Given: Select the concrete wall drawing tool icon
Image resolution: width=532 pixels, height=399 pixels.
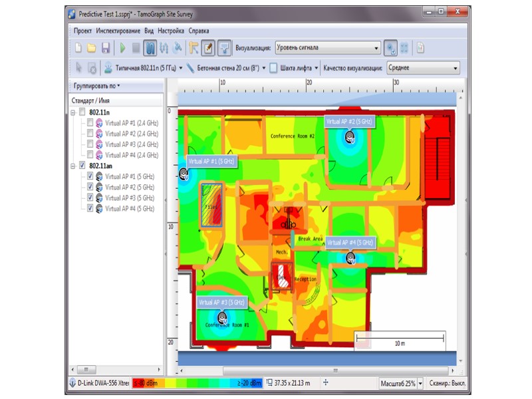Looking at the screenshot, I should (190, 68).
